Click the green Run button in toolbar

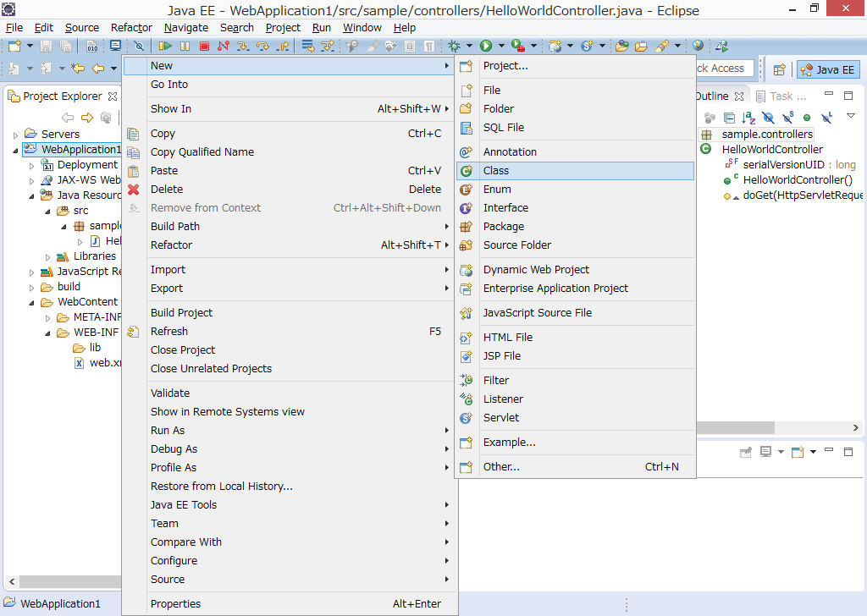point(486,46)
